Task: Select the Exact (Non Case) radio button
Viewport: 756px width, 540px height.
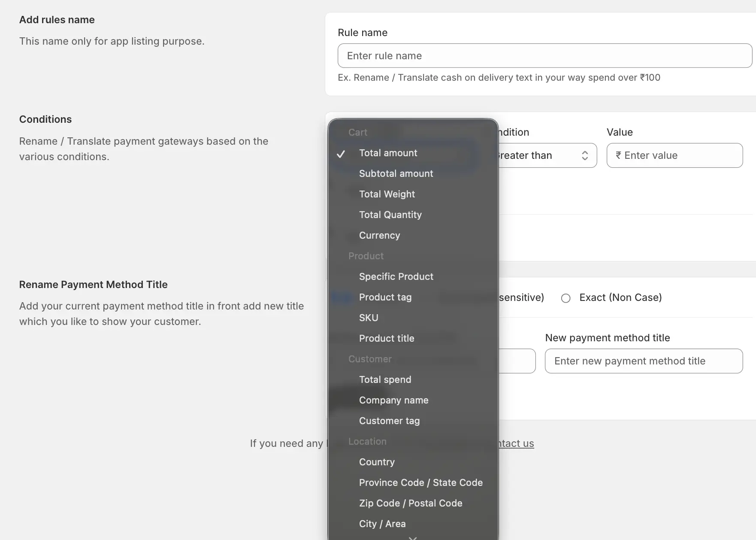Action: pyautogui.click(x=566, y=298)
